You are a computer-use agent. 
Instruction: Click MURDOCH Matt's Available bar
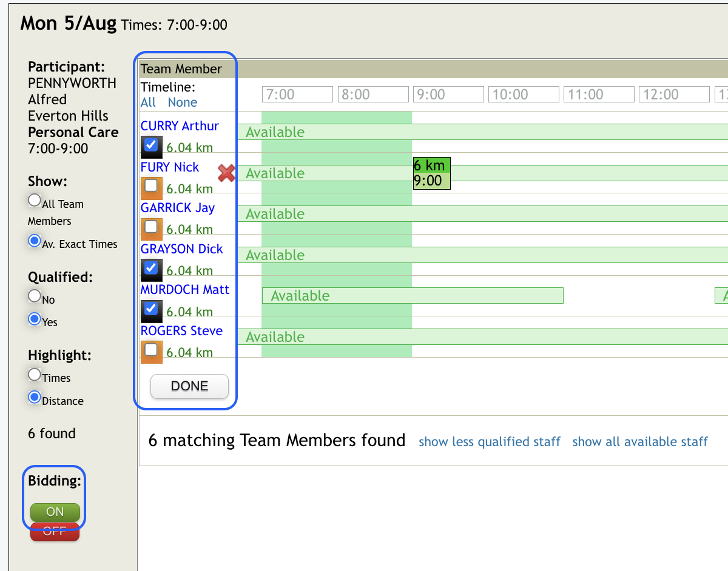[x=413, y=296]
